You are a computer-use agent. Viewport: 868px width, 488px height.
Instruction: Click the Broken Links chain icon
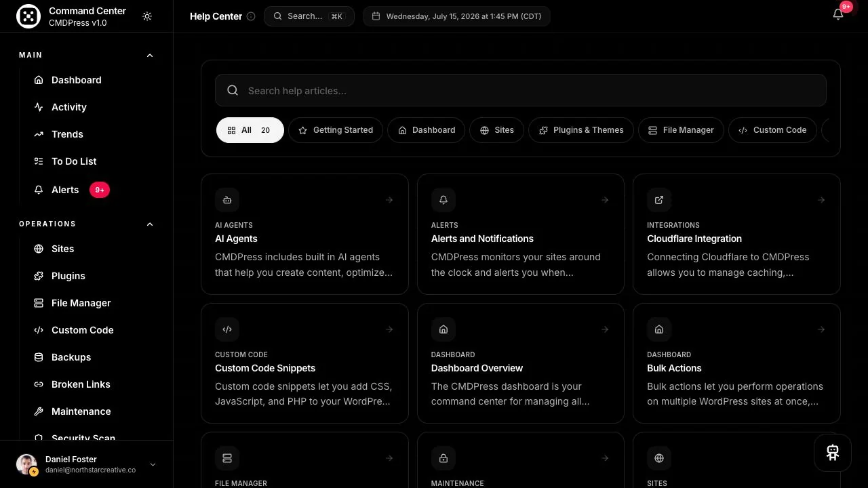39,384
